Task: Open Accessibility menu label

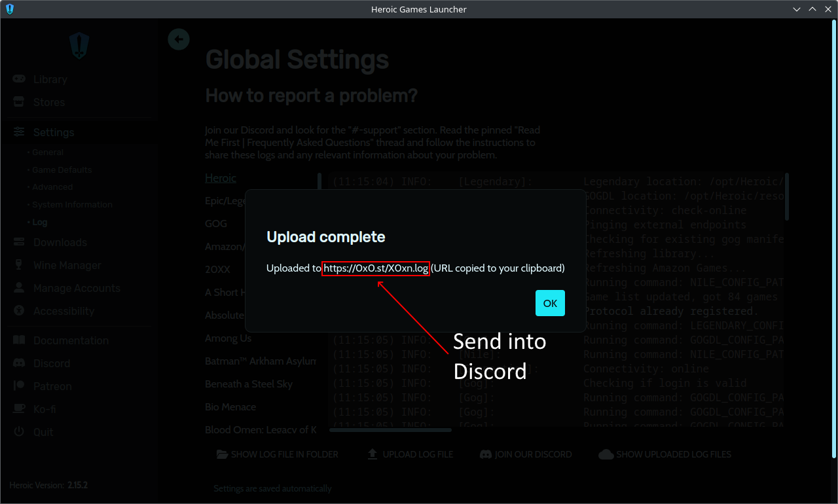Action: 64,311
